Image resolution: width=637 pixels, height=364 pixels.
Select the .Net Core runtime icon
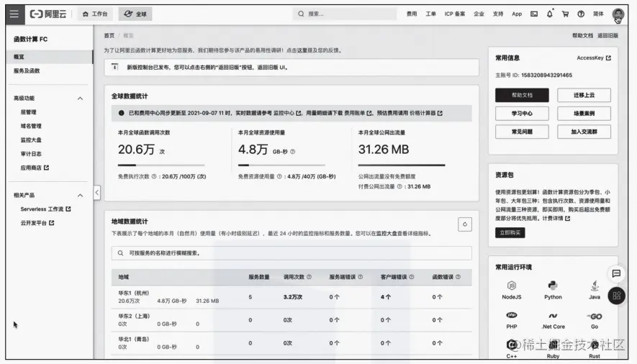tap(553, 316)
